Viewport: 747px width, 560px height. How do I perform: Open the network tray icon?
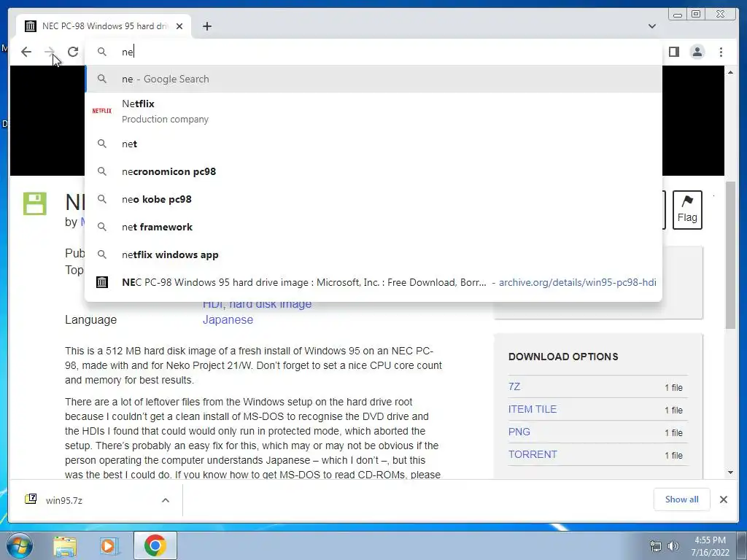click(x=656, y=546)
